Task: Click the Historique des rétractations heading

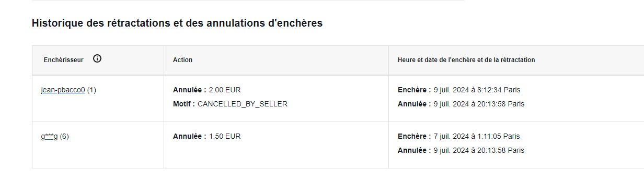Action: coord(177,23)
